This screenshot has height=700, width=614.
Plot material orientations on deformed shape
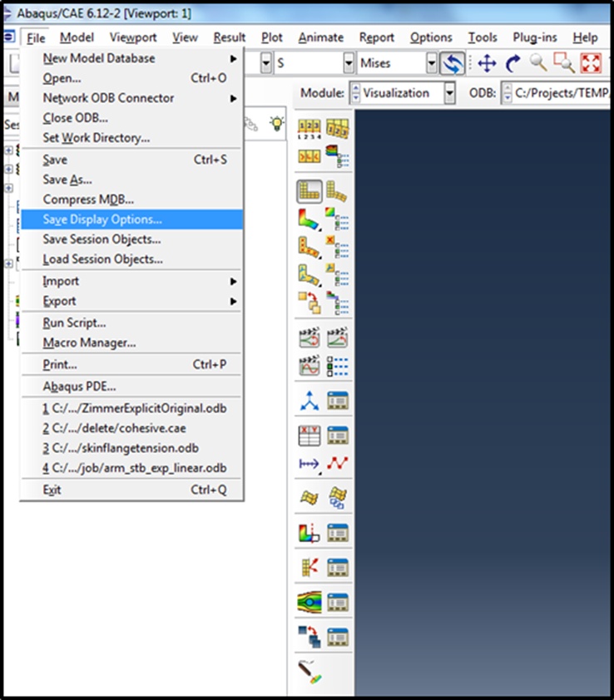click(309, 275)
